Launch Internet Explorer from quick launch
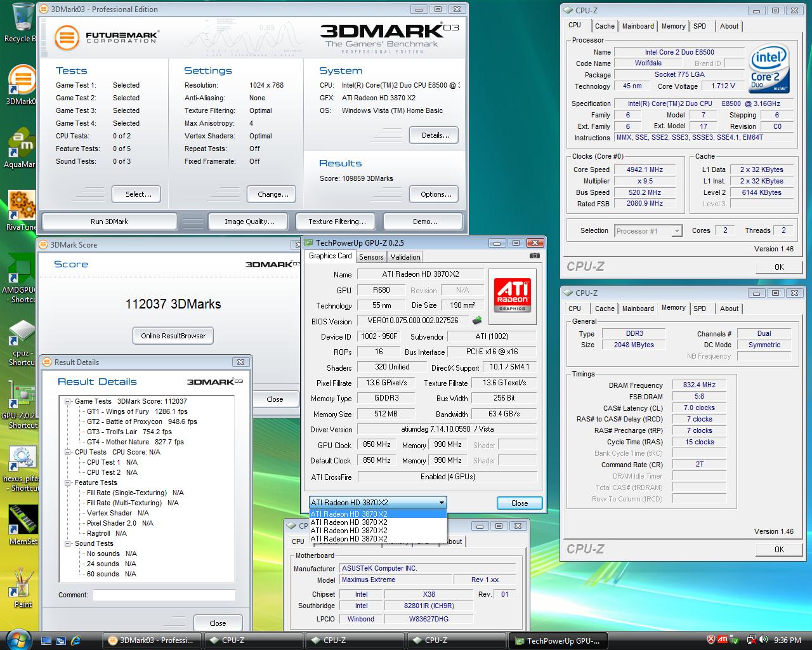The width and height of the screenshot is (812, 650). (76, 640)
